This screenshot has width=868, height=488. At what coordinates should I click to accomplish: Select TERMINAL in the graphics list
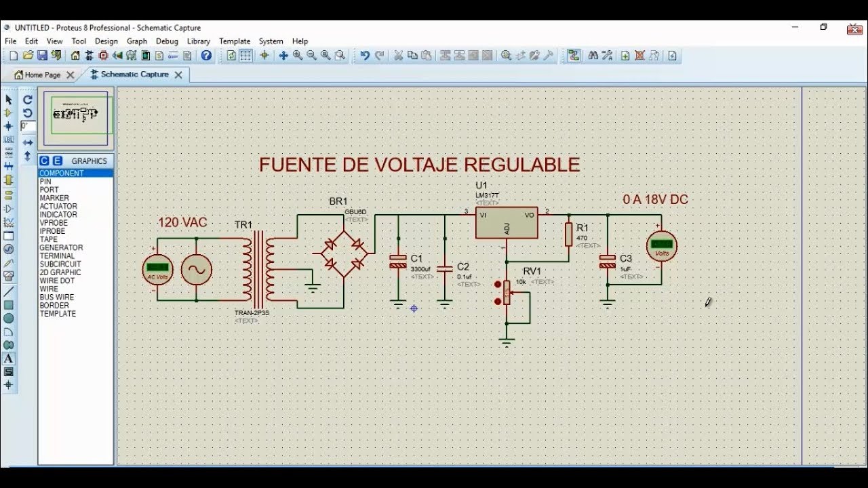click(x=75, y=256)
